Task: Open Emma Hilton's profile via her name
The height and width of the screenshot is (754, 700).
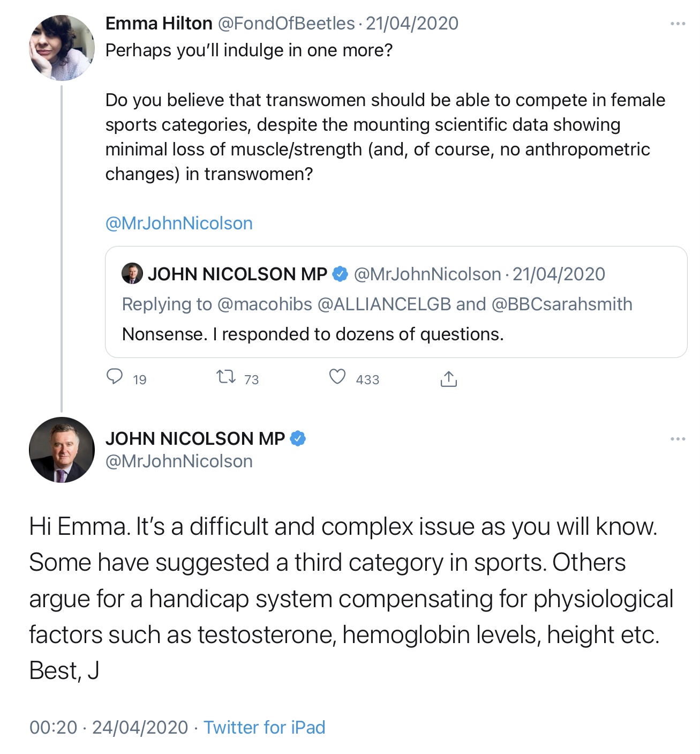Action: coord(159,24)
